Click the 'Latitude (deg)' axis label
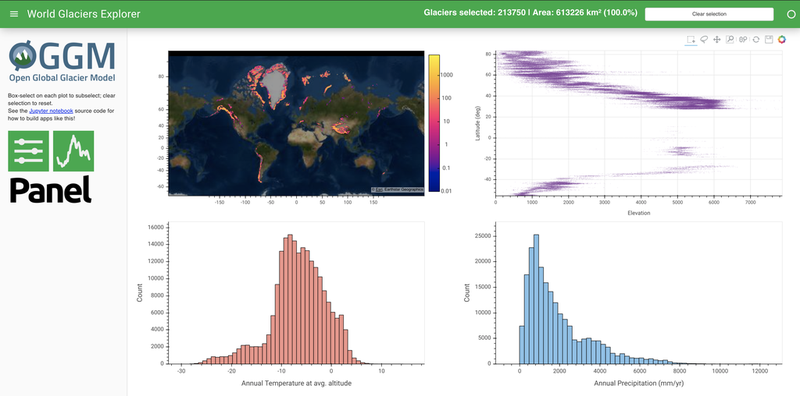This screenshot has width=800, height=396. pyautogui.click(x=479, y=123)
